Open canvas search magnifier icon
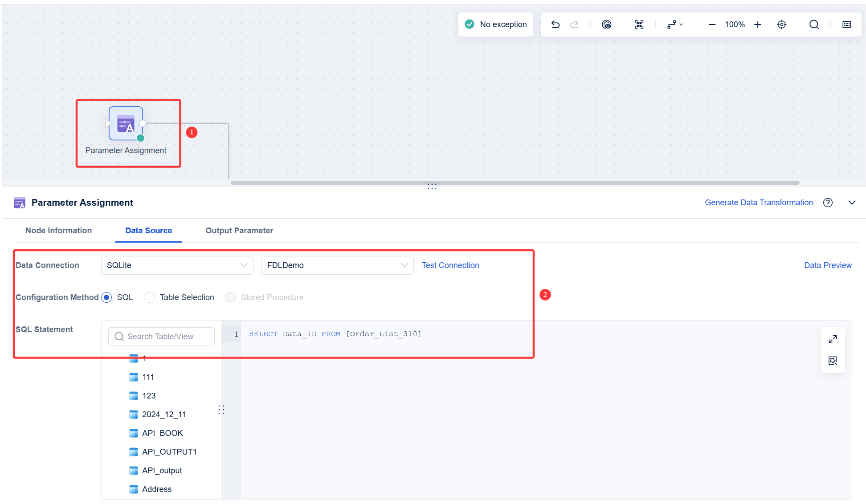The height and width of the screenshot is (504, 866). click(814, 24)
